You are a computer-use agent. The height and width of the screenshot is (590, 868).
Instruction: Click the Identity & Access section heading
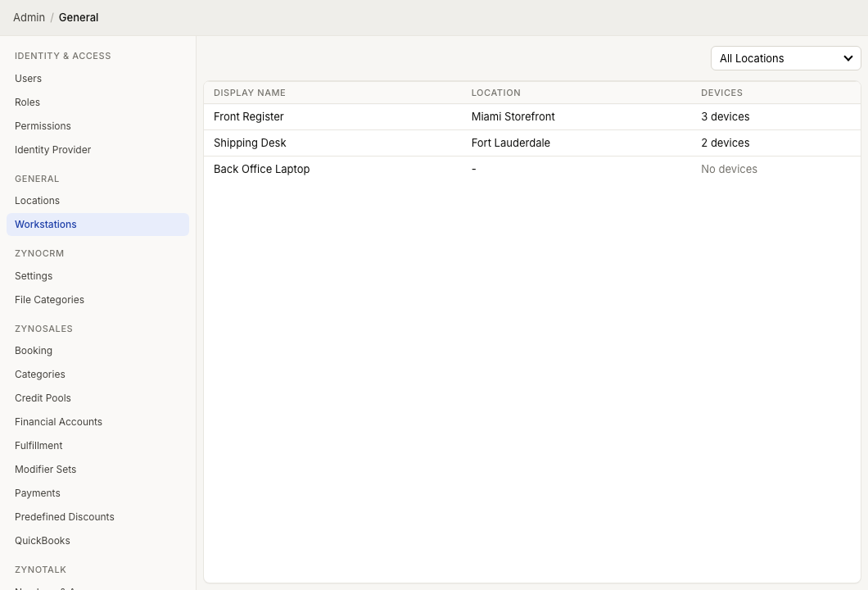[x=62, y=56]
